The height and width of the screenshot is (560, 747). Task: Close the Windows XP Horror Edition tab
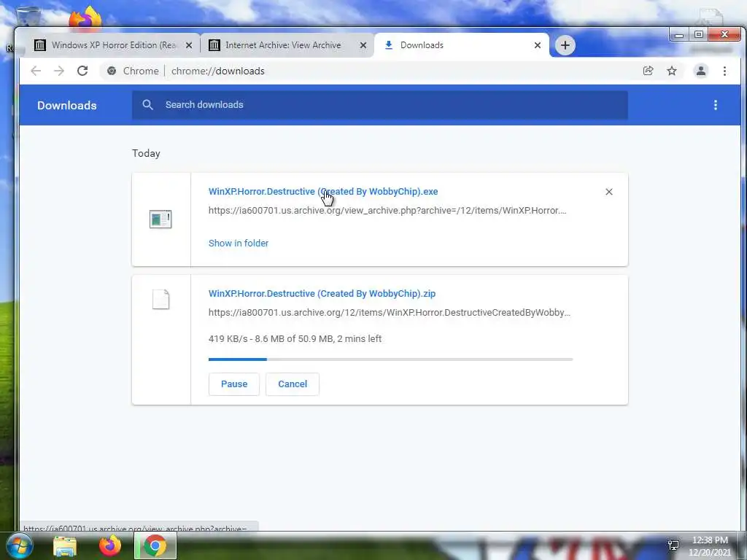click(189, 45)
